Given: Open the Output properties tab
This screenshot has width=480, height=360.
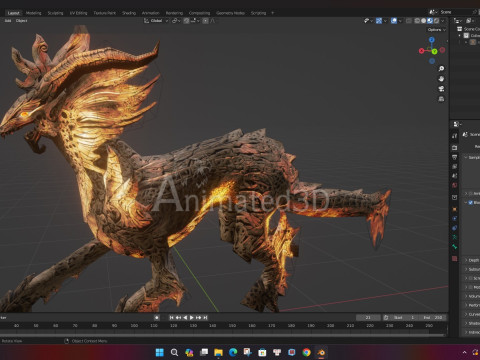Looking at the screenshot, I should (455, 157).
